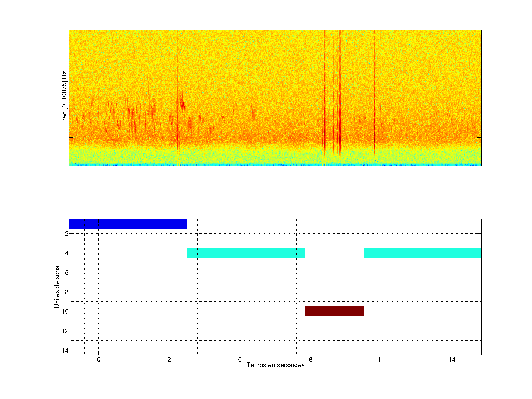This screenshot has height=399, width=532.
Task: Click the second cyan bar near 11 seconds
Action: (422, 253)
